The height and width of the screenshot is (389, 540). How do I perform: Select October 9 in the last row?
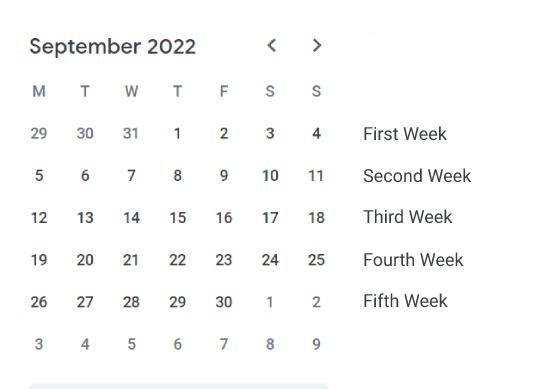click(316, 344)
